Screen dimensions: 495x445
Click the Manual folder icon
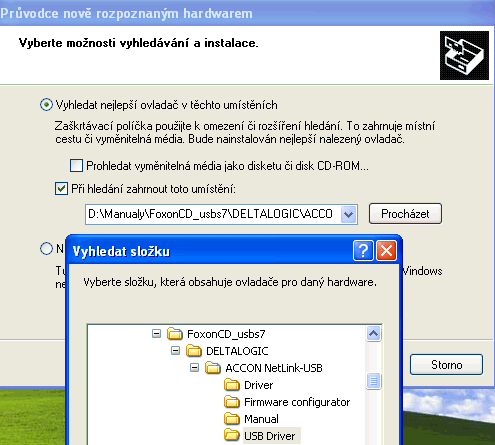click(x=232, y=419)
